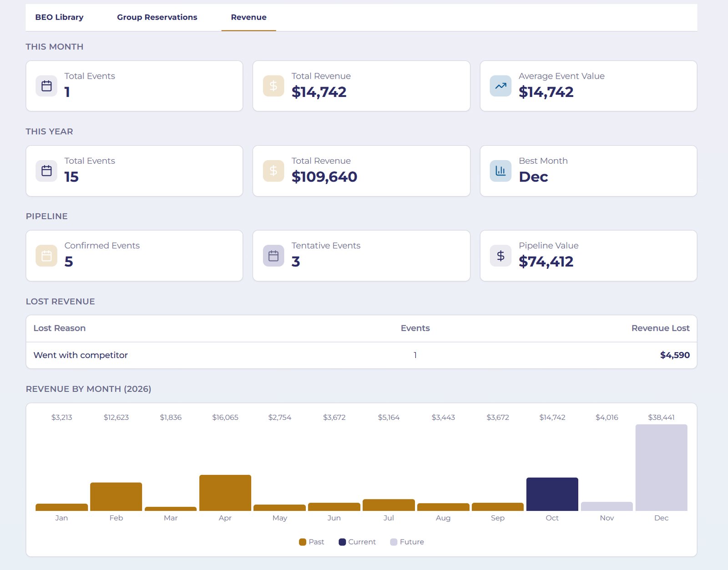The image size is (728, 570).
Task: Switch to Group Reservations tab
Action: click(x=157, y=17)
